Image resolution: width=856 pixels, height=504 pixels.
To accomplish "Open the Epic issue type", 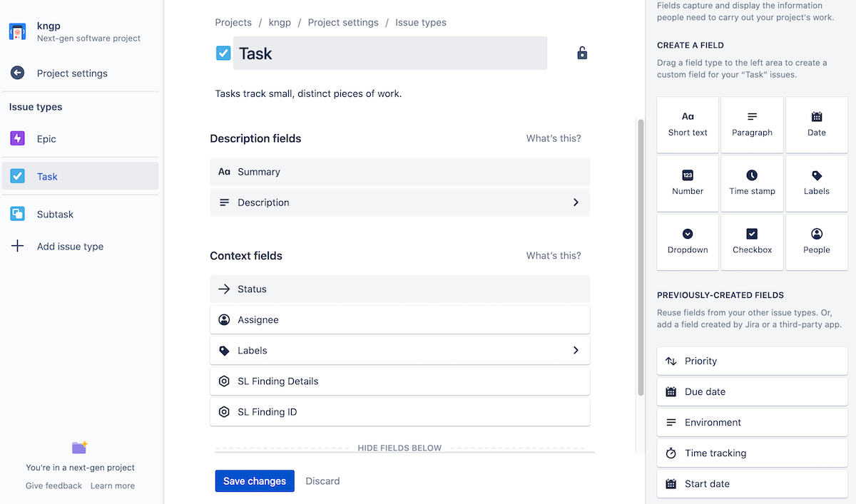I will click(x=80, y=139).
